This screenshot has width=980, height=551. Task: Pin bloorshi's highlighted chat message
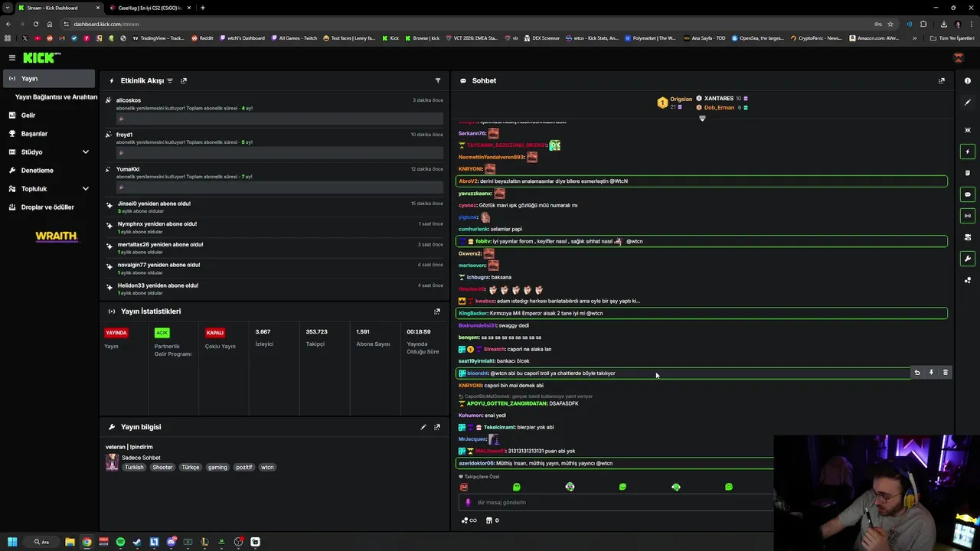tap(931, 373)
